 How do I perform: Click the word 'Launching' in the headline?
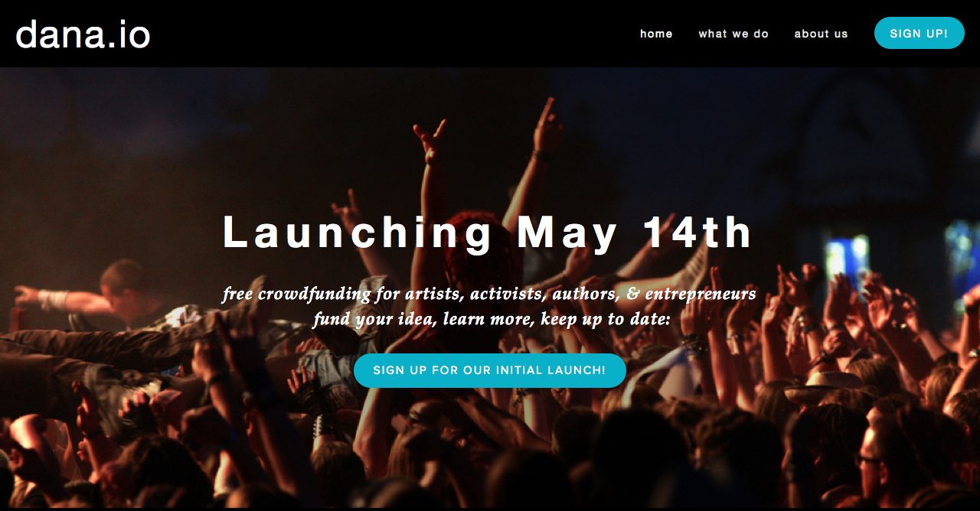coord(358,233)
